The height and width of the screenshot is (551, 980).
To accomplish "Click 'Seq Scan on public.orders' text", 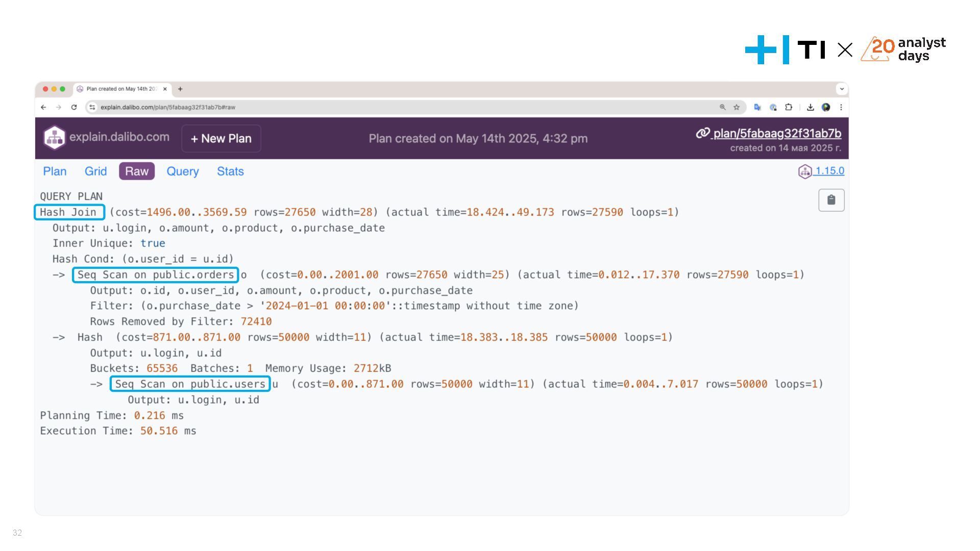I will coord(156,275).
